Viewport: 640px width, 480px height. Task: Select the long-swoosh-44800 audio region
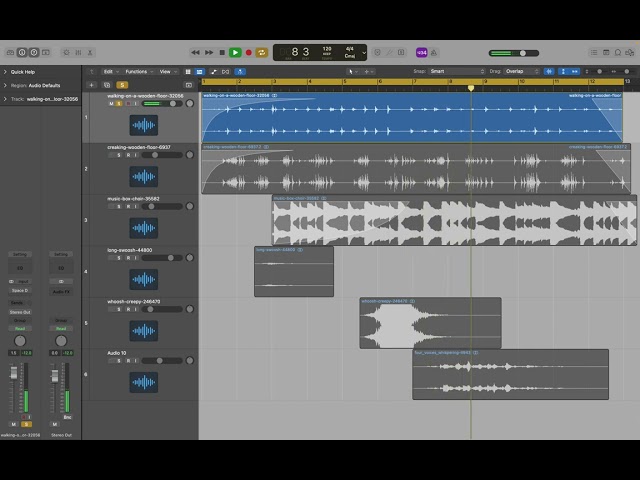pos(294,271)
